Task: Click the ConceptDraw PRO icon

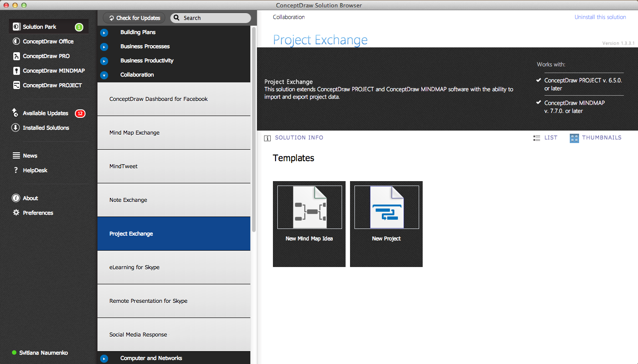Action: coord(16,56)
